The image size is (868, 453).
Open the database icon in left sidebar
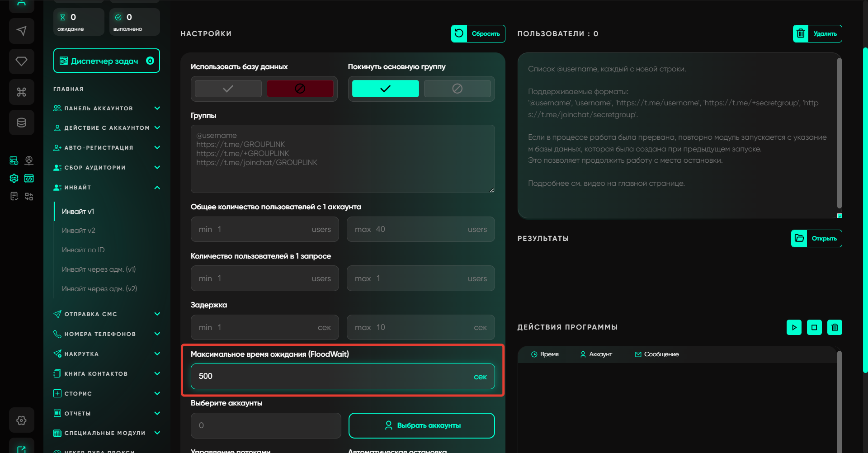(x=21, y=123)
